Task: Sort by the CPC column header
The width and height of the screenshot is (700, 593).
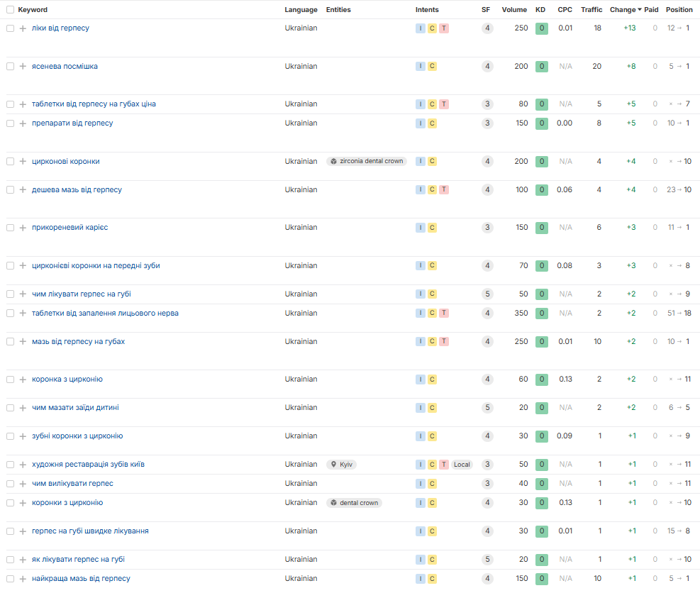Action: click(x=565, y=10)
